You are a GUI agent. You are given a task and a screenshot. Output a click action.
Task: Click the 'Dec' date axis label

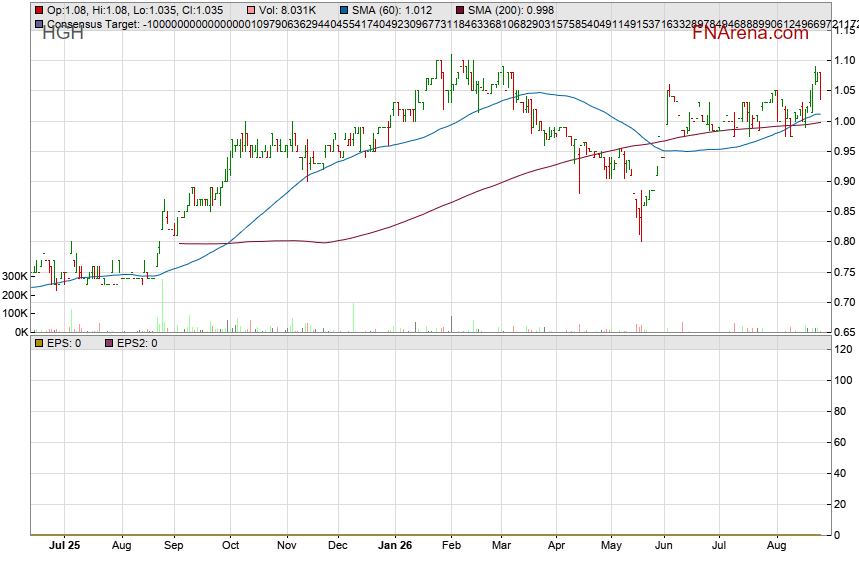[x=338, y=546]
